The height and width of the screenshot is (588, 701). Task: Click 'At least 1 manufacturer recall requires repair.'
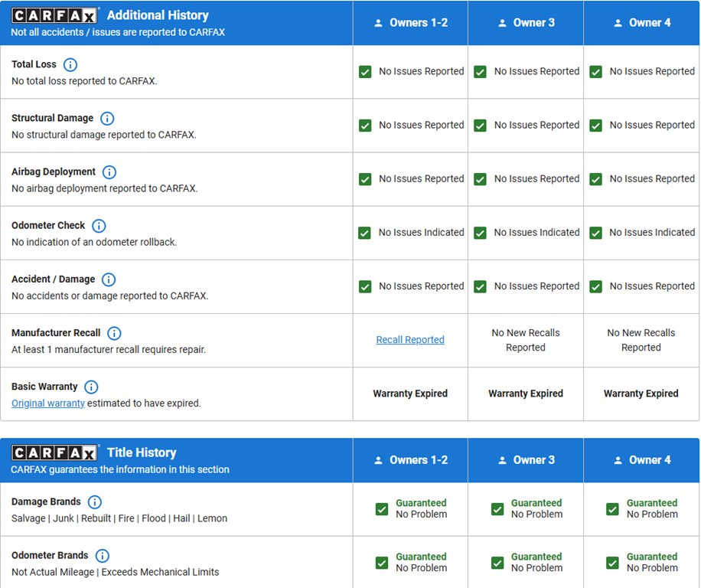coord(109,349)
